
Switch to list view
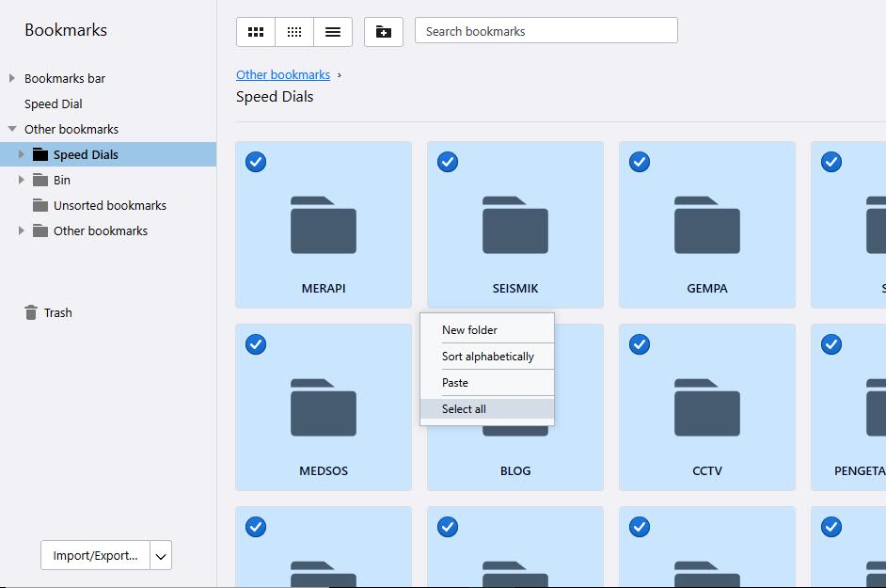tap(332, 31)
